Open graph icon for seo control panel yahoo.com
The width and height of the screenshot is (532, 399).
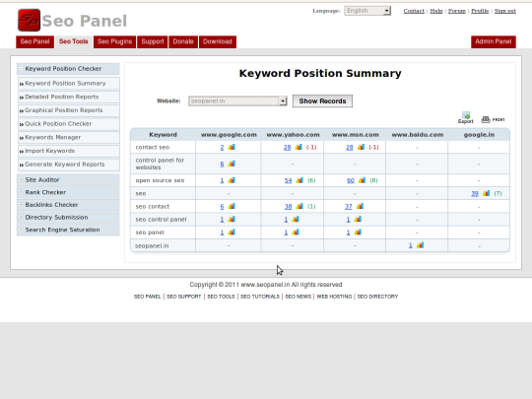click(x=296, y=219)
